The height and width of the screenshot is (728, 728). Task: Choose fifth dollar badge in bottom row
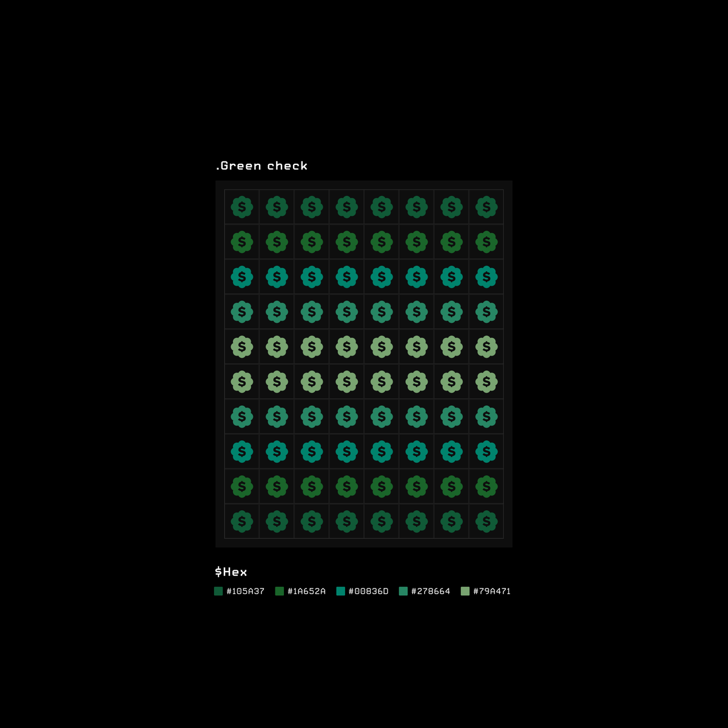(382, 521)
